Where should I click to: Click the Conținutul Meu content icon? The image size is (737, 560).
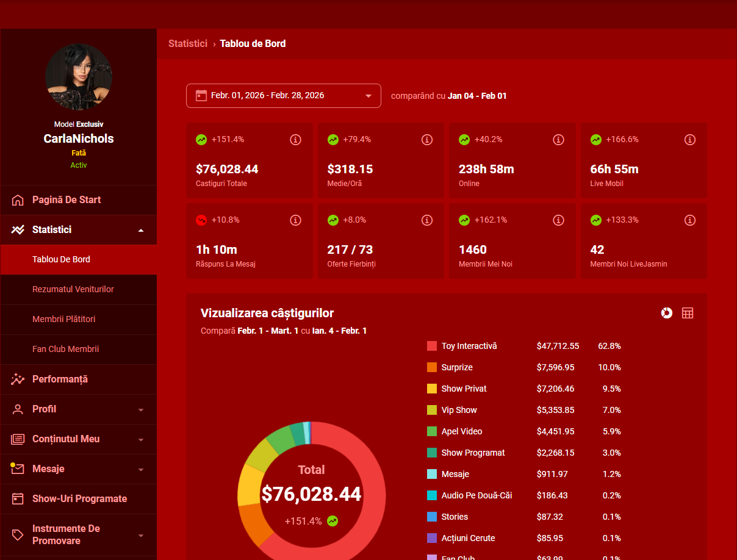coord(18,439)
